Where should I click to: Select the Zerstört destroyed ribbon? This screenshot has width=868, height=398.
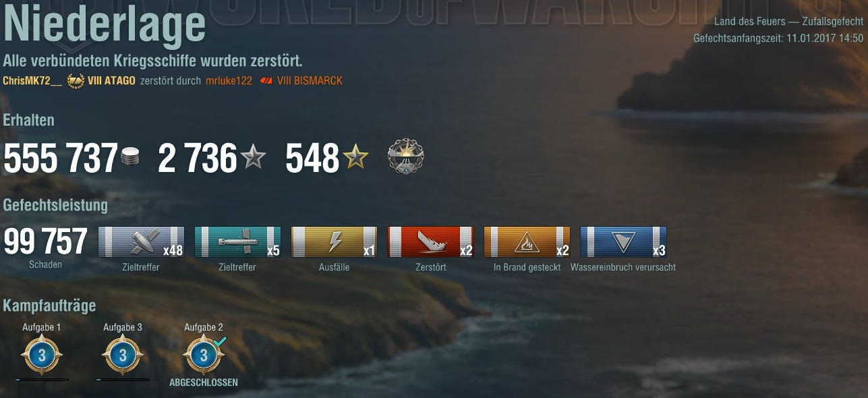point(430,241)
